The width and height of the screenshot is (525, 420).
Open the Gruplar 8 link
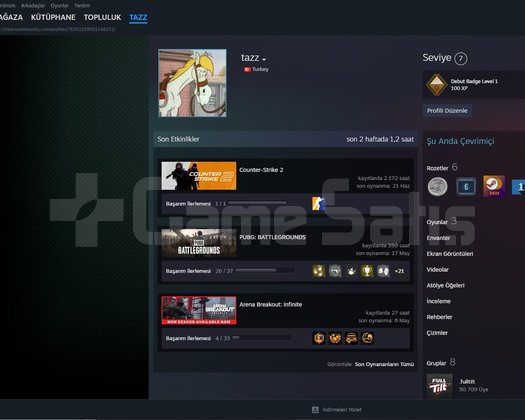click(x=441, y=363)
